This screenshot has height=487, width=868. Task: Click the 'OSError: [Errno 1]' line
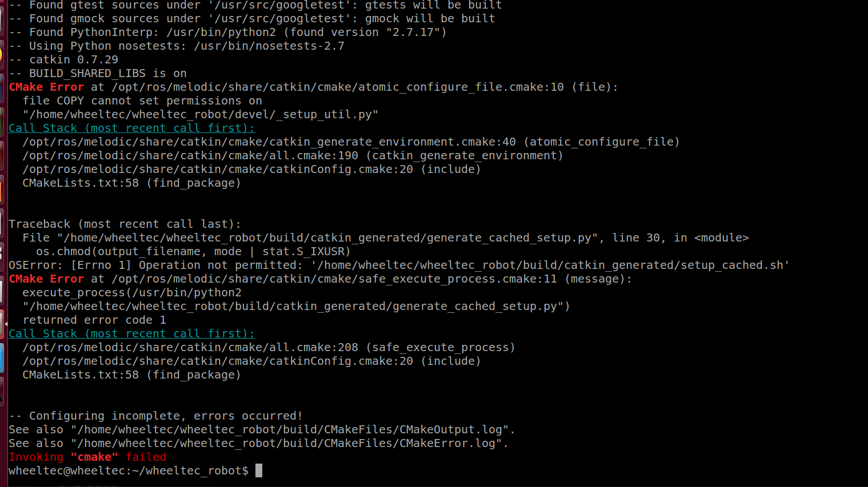pyautogui.click(x=399, y=265)
